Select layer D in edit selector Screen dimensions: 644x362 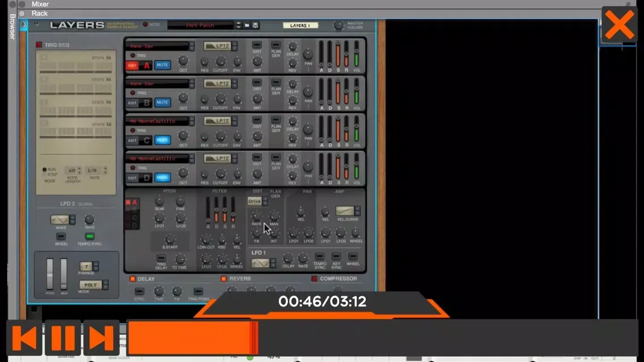pyautogui.click(x=132, y=225)
